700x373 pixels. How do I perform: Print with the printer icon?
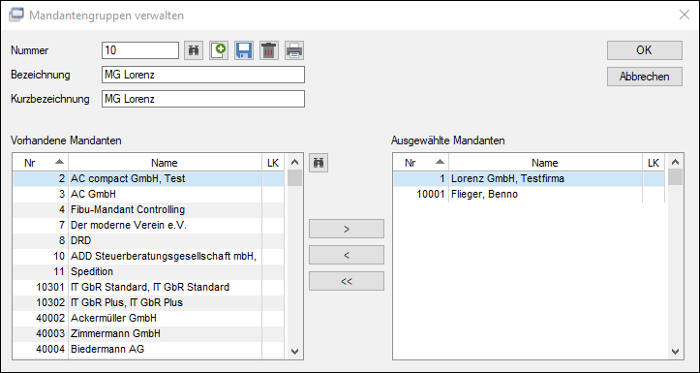click(294, 50)
